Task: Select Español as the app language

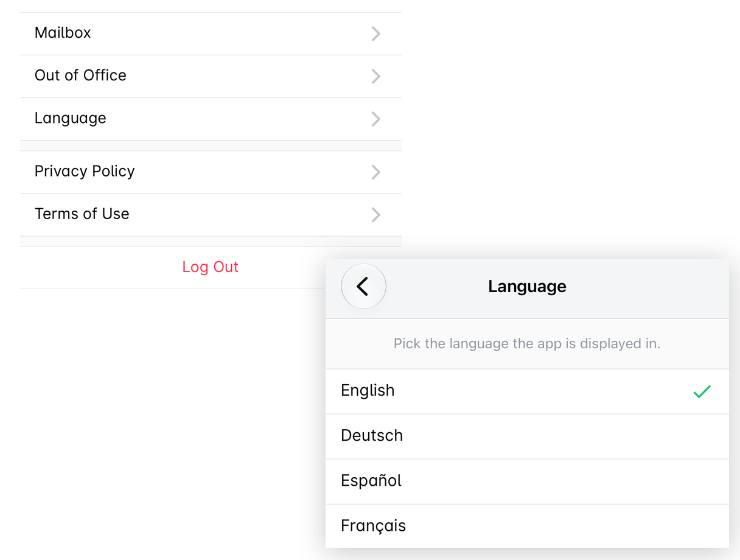Action: coord(527,481)
